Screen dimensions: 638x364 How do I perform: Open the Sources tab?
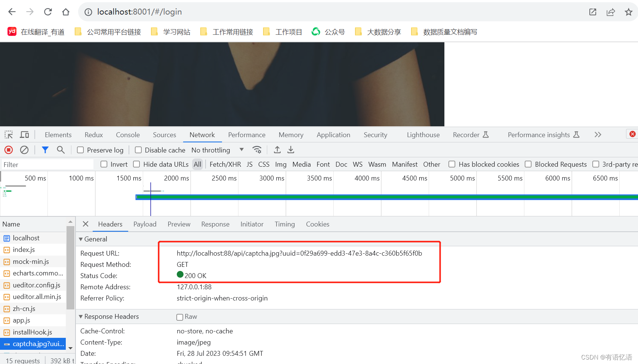point(164,135)
